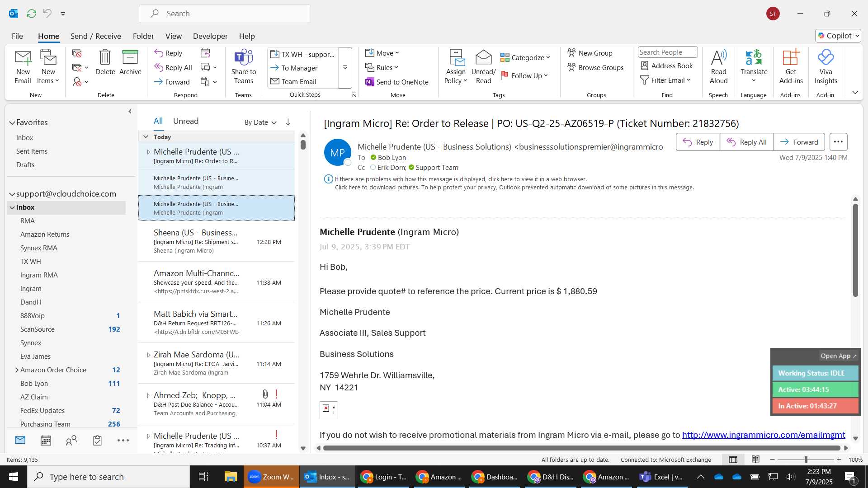Create a New Email

(x=23, y=67)
